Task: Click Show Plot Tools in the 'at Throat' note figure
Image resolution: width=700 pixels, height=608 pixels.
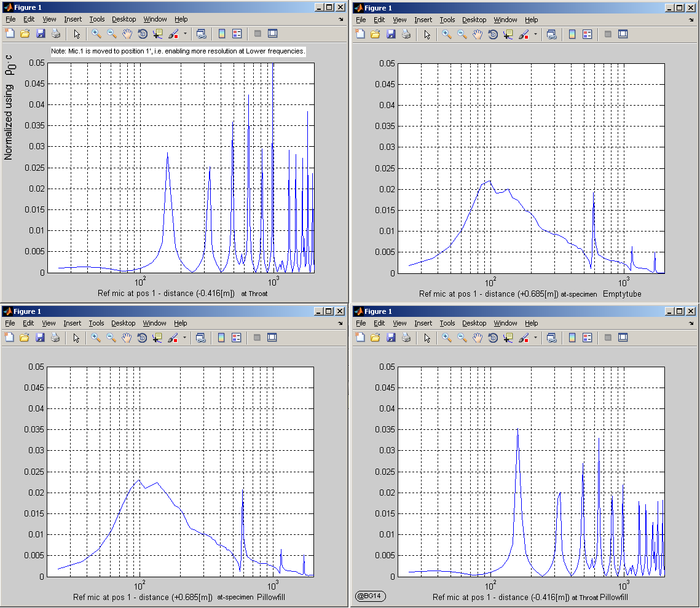Action: pyautogui.click(x=272, y=33)
